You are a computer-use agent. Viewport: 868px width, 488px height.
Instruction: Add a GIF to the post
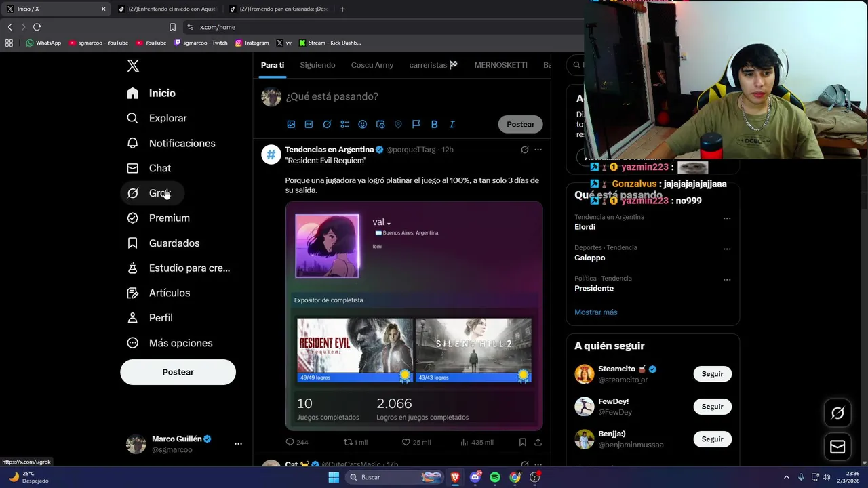[309, 124]
